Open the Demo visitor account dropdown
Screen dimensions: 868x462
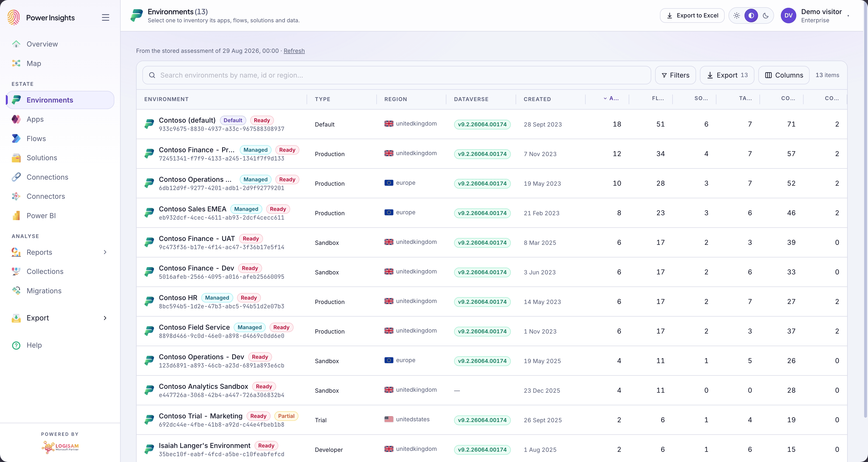815,16
